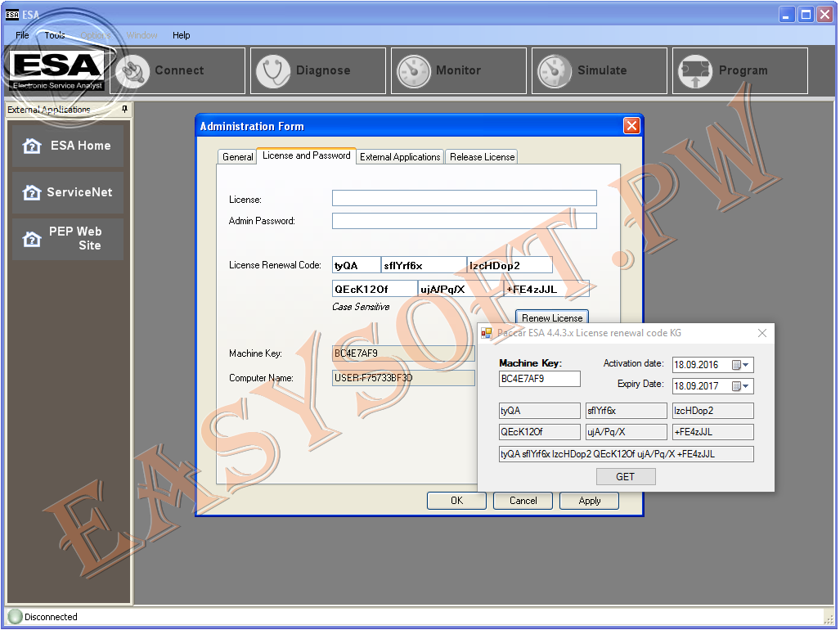This screenshot has height=630, width=840.
Task: Open the Expiry Date calendar dropdown
Action: click(x=741, y=386)
